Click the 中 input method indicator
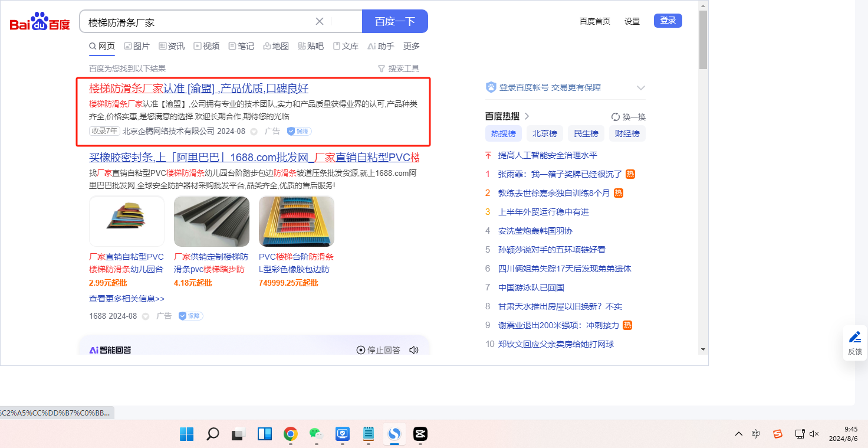 [x=756, y=434]
